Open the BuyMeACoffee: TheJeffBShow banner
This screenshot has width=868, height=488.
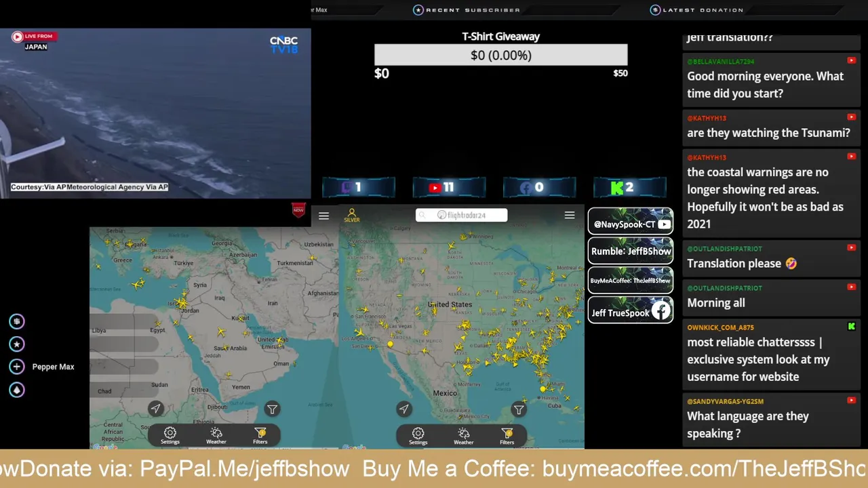point(631,281)
